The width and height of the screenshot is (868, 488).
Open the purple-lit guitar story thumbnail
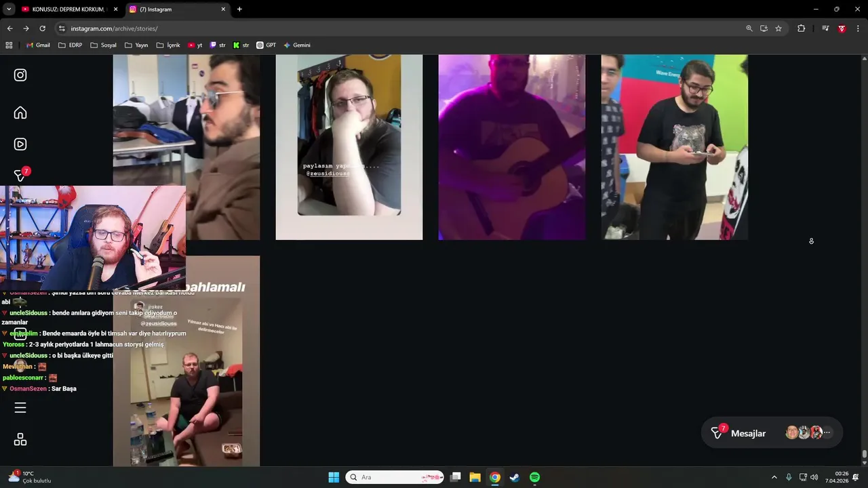point(512,147)
